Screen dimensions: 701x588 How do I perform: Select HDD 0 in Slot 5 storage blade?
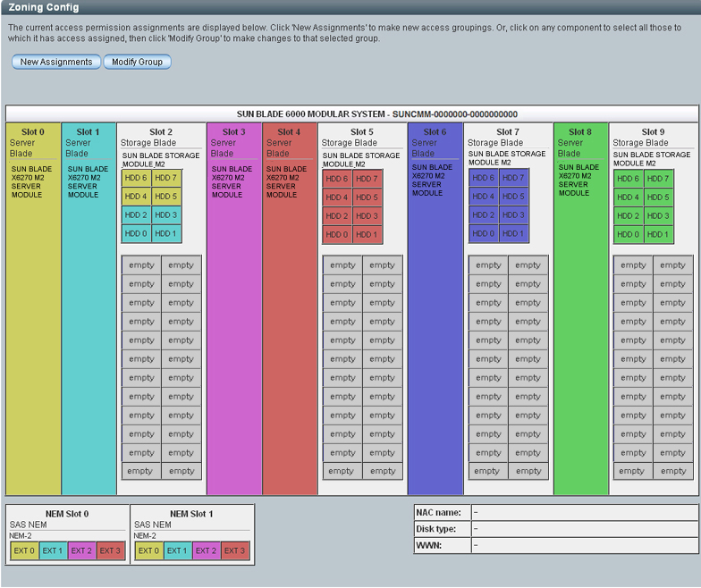[x=336, y=234]
